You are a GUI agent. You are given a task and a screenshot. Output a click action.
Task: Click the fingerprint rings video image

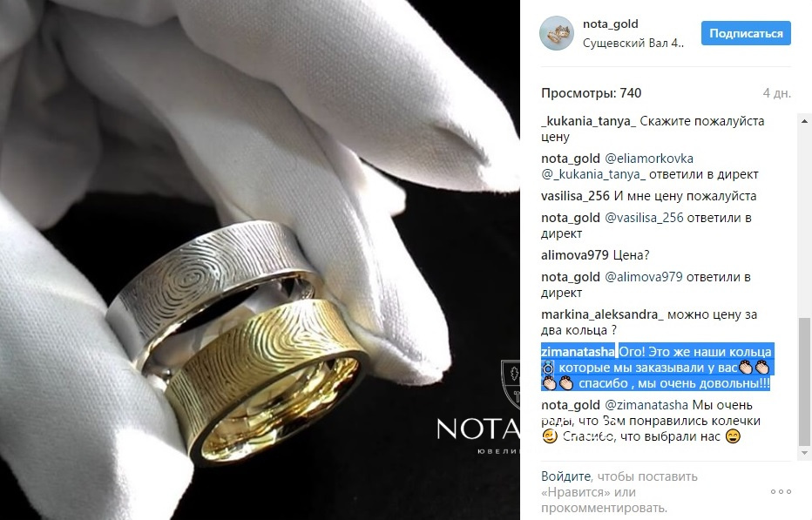[x=260, y=260]
